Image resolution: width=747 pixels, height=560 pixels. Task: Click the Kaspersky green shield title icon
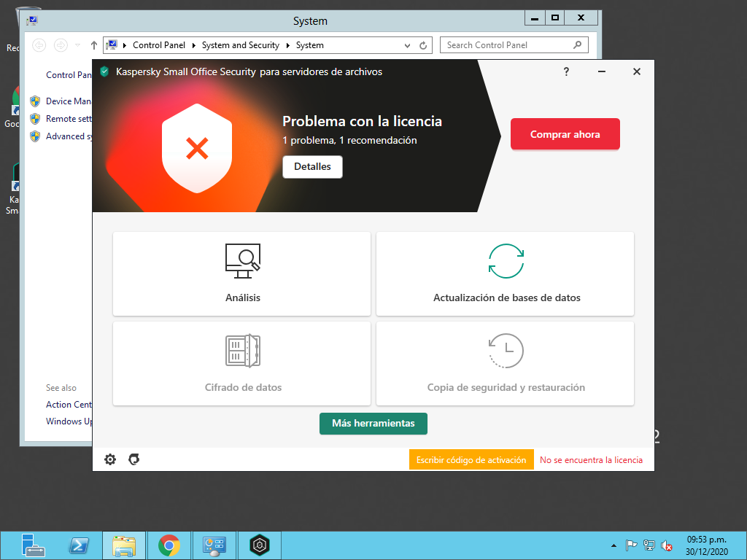coord(105,72)
